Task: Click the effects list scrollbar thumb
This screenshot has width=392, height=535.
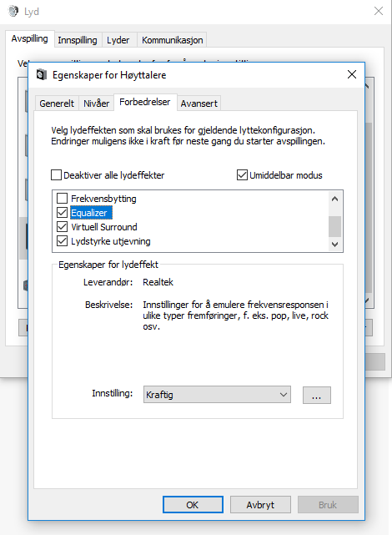Action: 334,226
